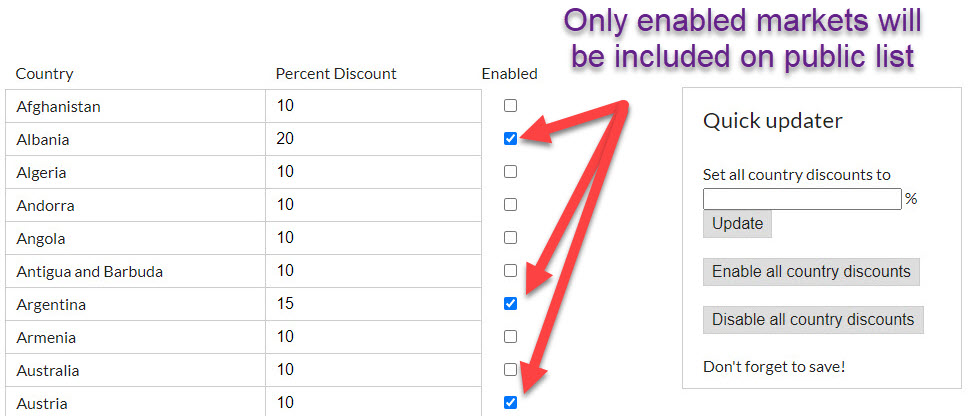Enable the Algeria market checkbox
This screenshot has height=416, width=975.
[x=511, y=172]
